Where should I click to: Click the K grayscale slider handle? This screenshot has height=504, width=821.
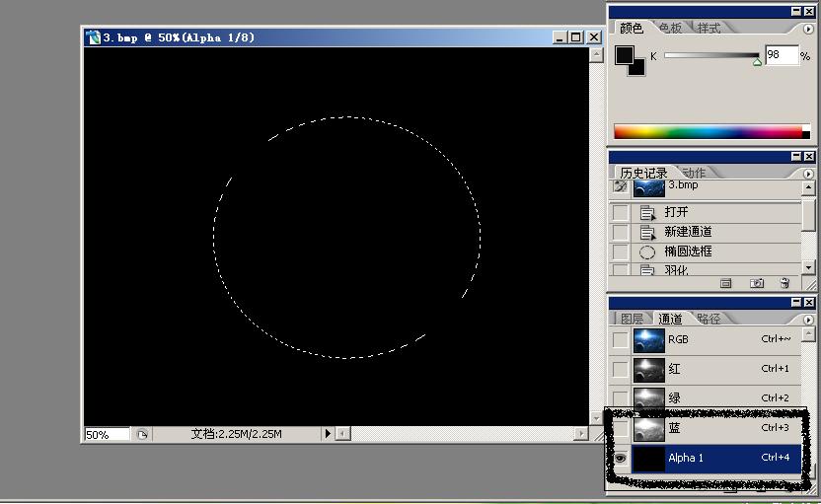point(757,62)
